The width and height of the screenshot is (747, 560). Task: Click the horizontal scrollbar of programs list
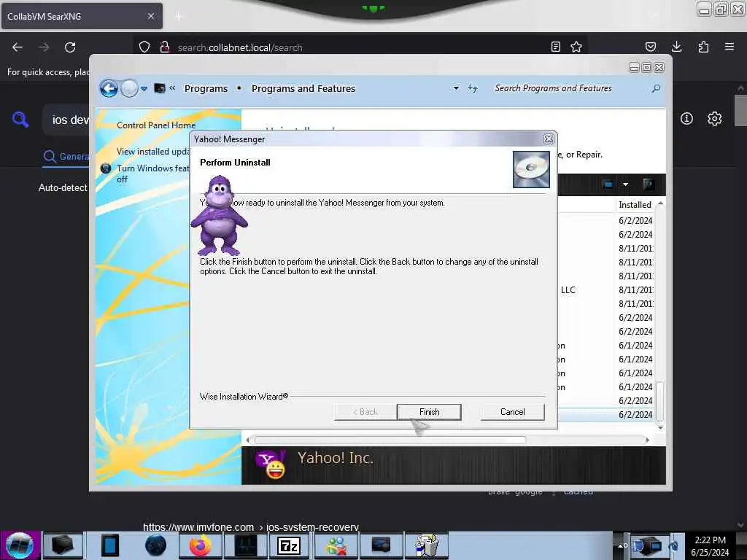coord(390,440)
